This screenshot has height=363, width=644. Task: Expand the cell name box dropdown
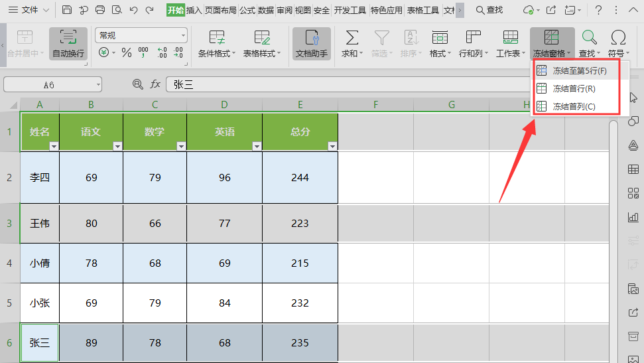point(97,84)
